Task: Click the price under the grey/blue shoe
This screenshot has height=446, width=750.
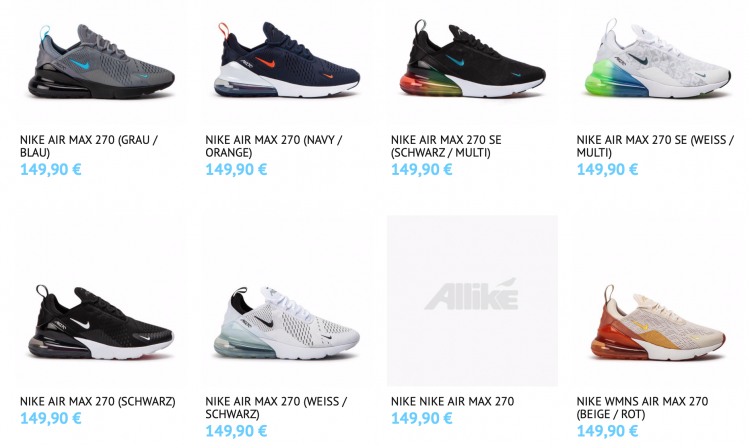Action: point(51,169)
